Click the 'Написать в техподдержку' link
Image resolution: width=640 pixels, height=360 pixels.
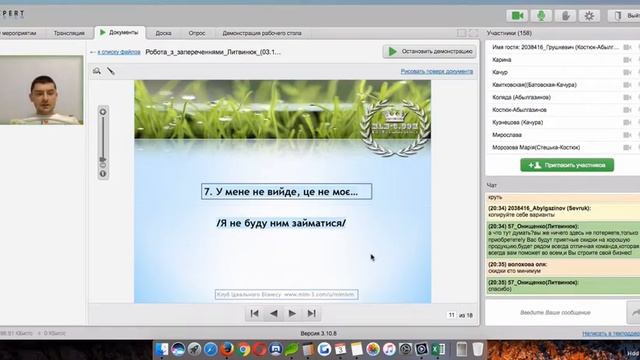(611, 333)
